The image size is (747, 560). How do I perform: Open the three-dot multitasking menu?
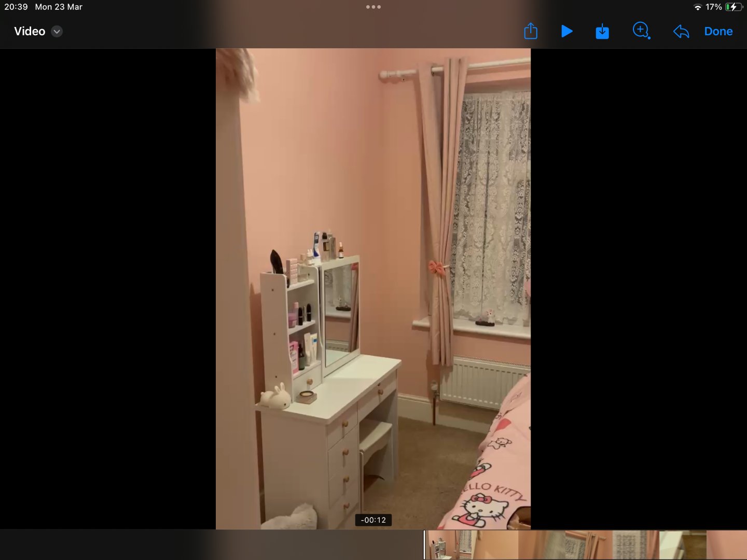[374, 7]
